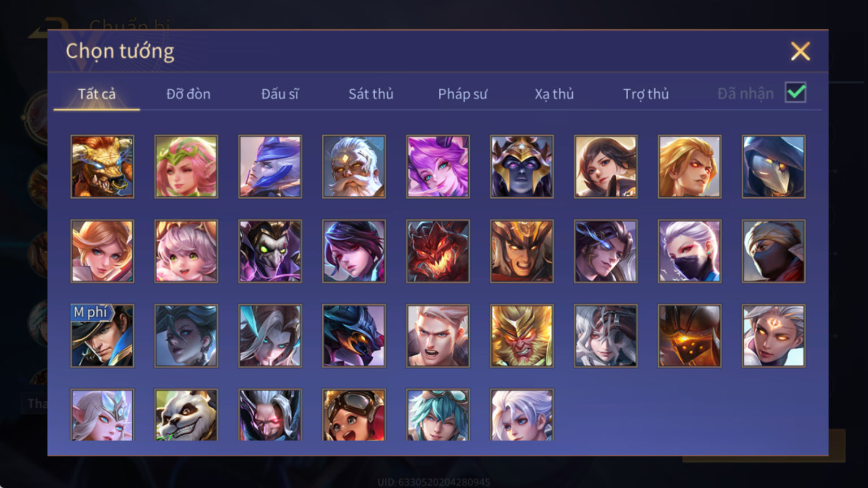
Task: Pick the hero tagged 'M phí'
Action: (102, 336)
